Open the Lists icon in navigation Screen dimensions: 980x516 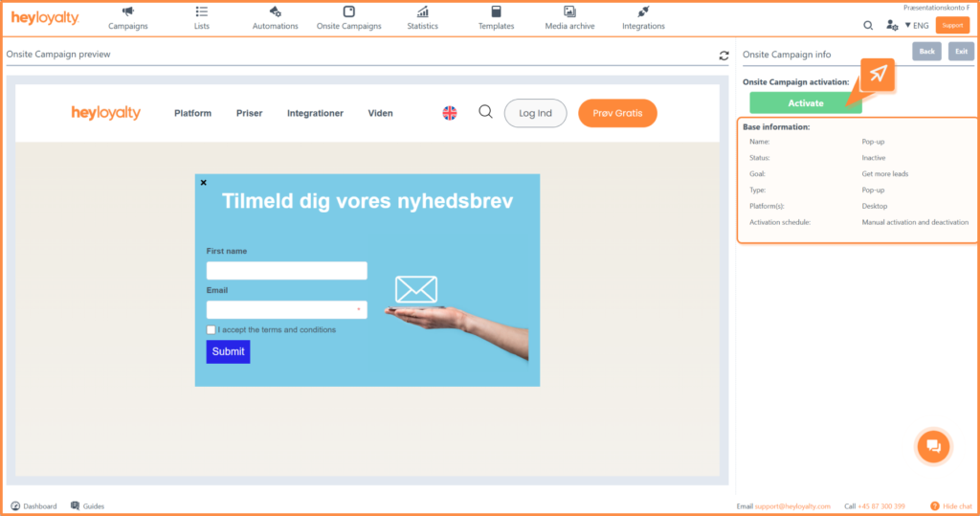(201, 11)
